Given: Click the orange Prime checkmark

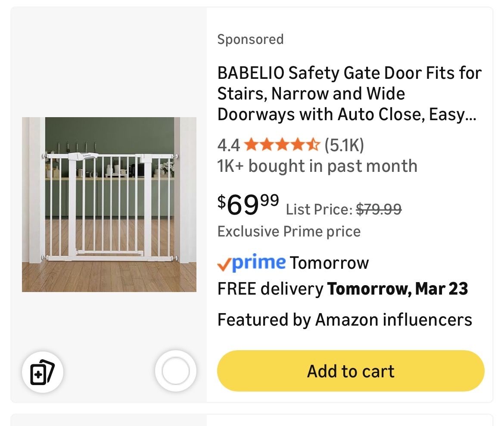Looking at the screenshot, I should [x=224, y=264].
